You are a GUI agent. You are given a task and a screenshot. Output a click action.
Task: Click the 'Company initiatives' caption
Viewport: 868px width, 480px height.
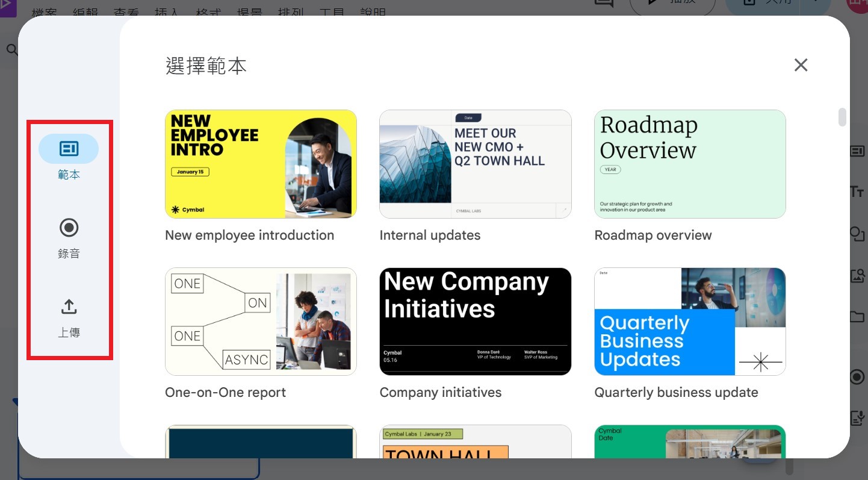pyautogui.click(x=441, y=393)
